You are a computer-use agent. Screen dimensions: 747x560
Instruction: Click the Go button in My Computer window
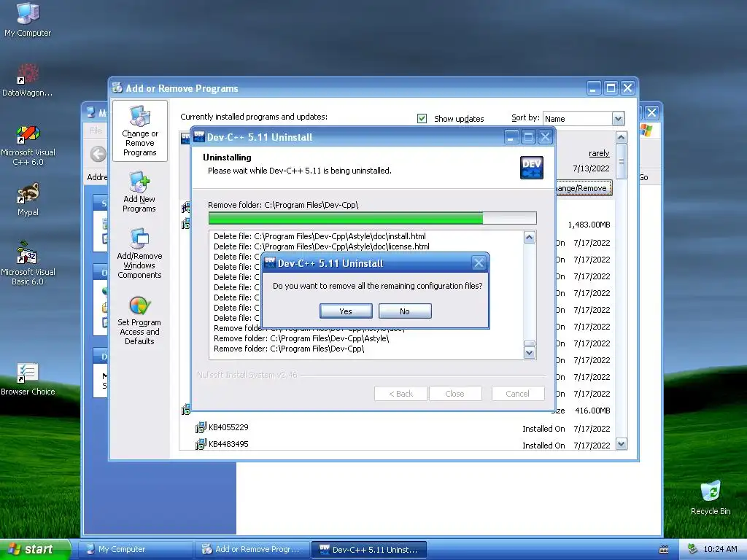click(643, 177)
